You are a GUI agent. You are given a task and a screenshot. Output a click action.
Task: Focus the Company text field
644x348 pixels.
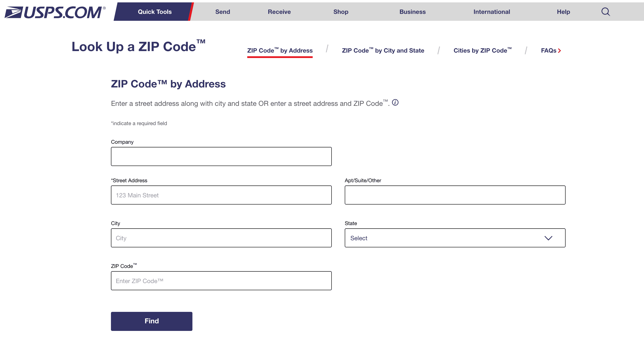click(221, 156)
